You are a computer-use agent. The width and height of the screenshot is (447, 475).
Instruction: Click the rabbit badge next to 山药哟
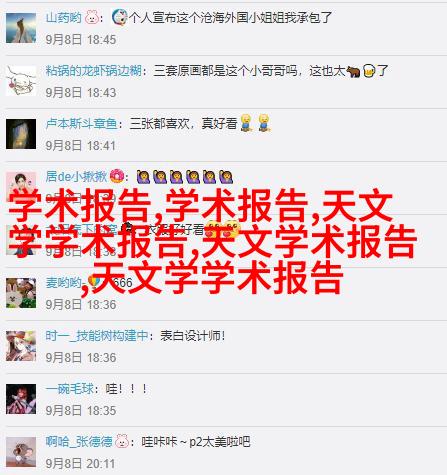click(x=91, y=17)
